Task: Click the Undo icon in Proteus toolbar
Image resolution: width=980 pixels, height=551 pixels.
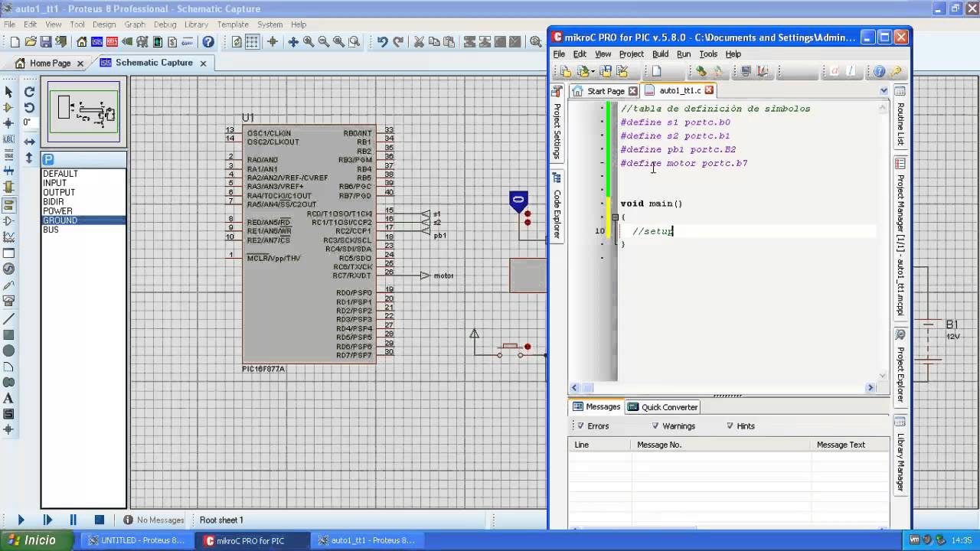Action: pos(382,42)
